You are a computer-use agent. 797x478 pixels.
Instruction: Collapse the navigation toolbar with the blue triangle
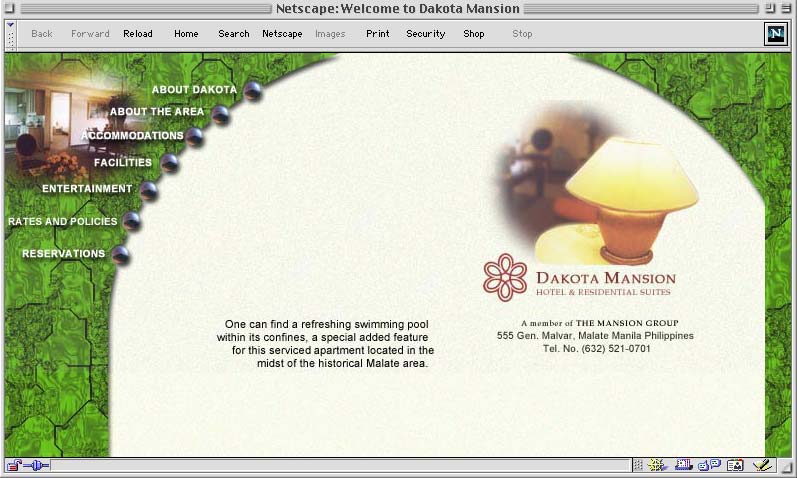pyautogui.click(x=11, y=24)
